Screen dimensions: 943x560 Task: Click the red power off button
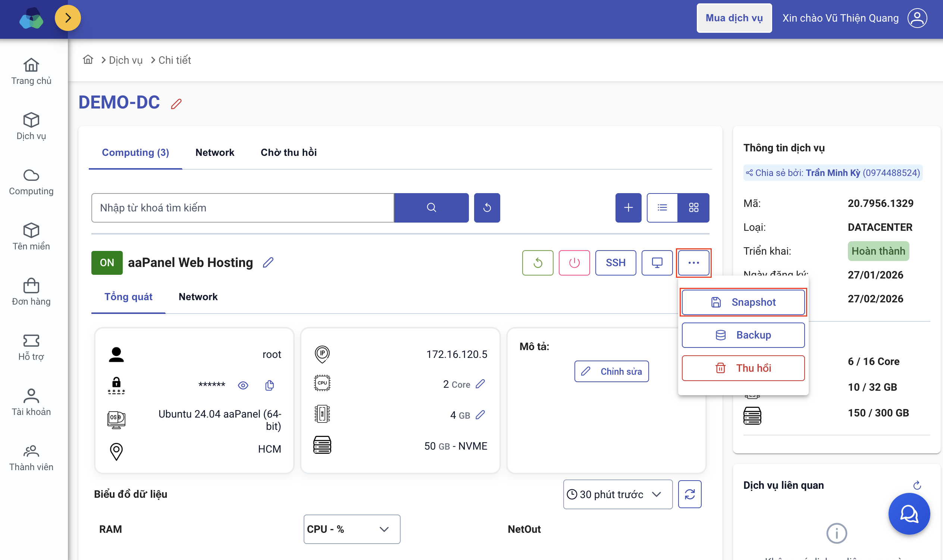click(574, 262)
